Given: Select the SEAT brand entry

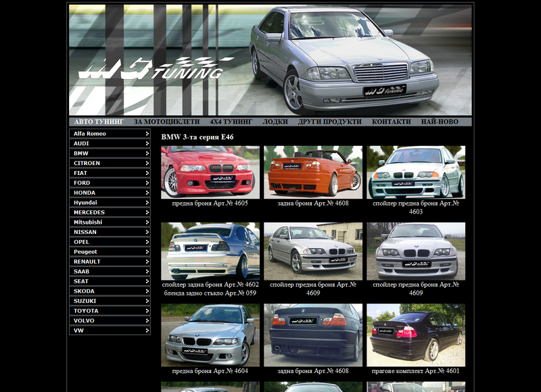Looking at the screenshot, I should (110, 281).
